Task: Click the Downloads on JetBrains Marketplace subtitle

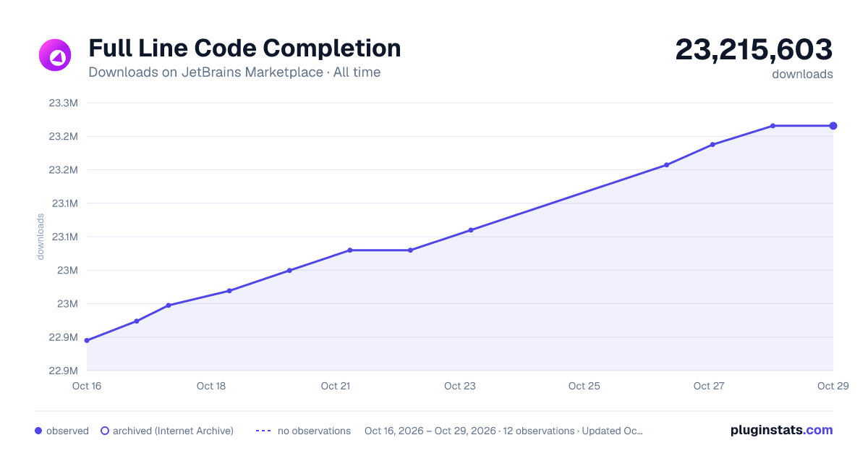Action: (234, 72)
